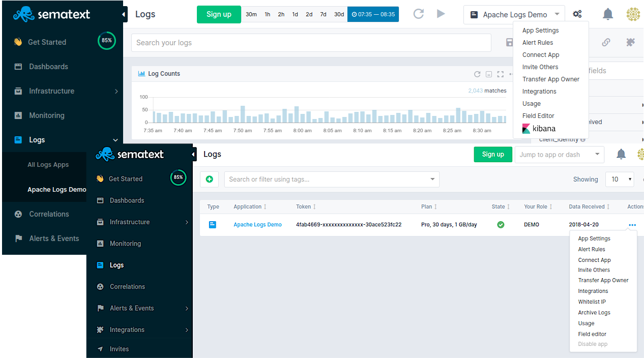Open Invites in the lower sidebar

[119, 349]
